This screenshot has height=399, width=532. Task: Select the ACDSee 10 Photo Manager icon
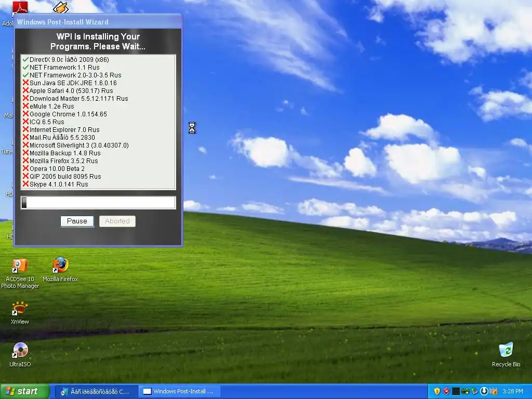[20, 273]
